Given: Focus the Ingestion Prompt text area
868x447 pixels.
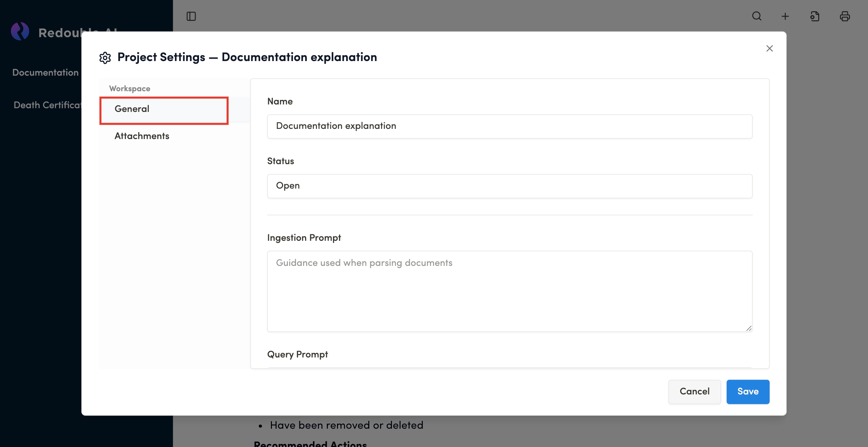Looking at the screenshot, I should click(x=510, y=291).
